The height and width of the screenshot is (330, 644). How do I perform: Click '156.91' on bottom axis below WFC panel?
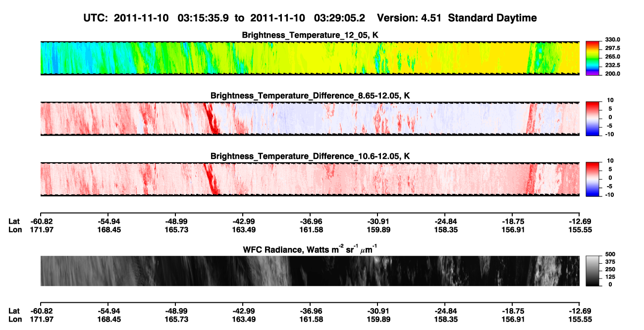[513, 320]
